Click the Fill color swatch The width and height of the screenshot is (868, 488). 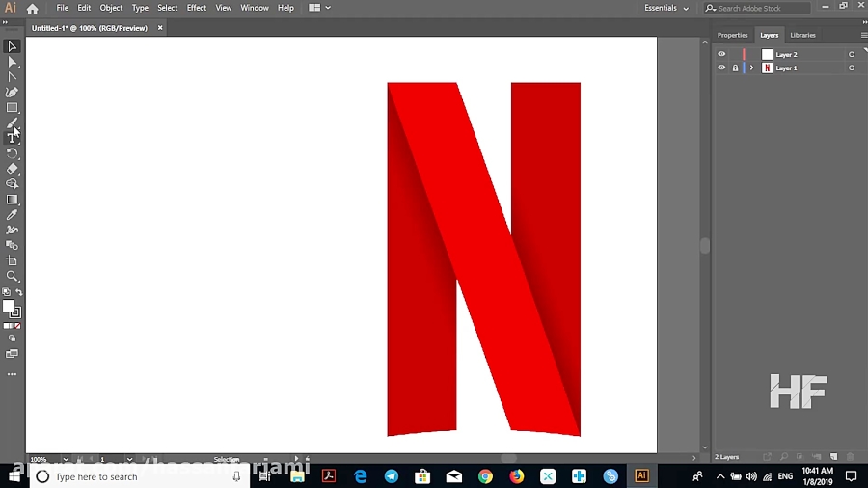pos(8,306)
